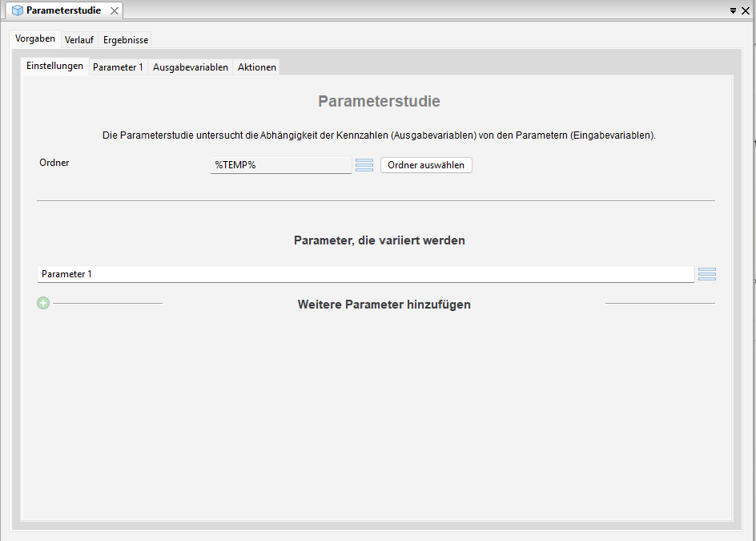This screenshot has width=756, height=541.
Task: Click the cube icon in Parameterstudie tab
Action: click(x=18, y=10)
